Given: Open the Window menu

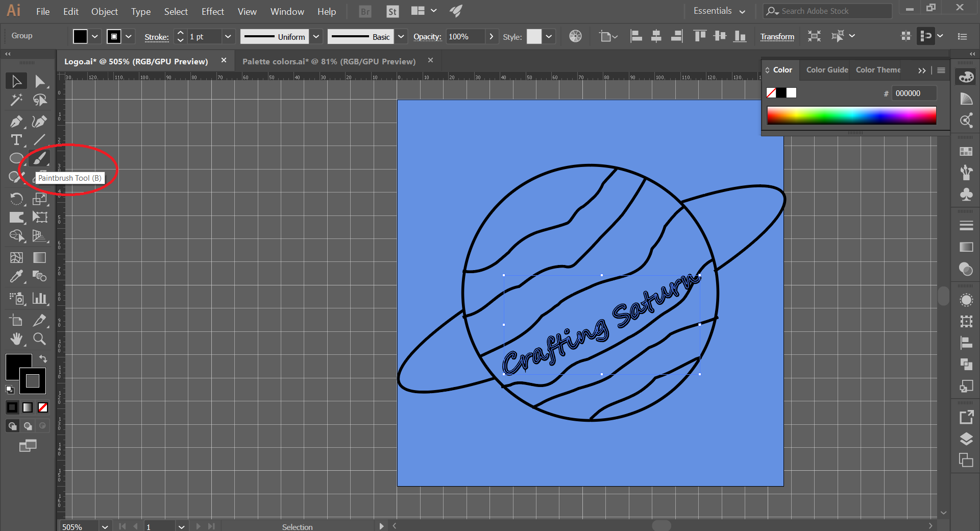Looking at the screenshot, I should click(x=287, y=11).
